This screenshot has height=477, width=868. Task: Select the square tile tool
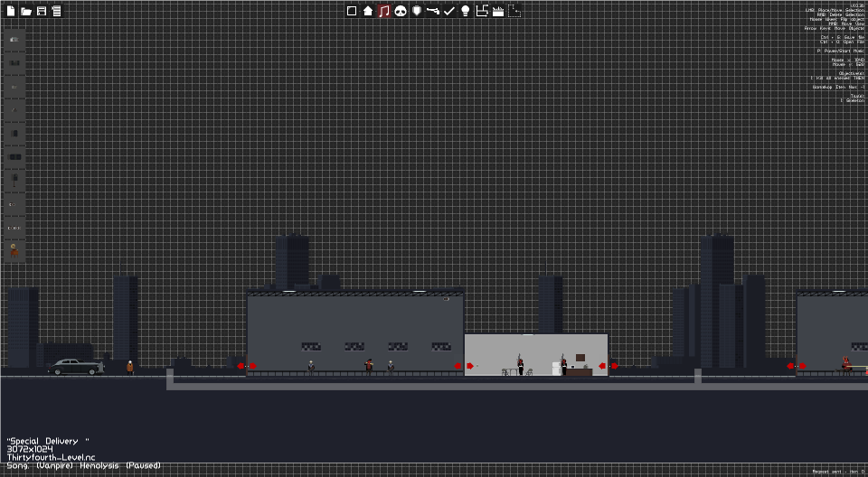tap(352, 11)
